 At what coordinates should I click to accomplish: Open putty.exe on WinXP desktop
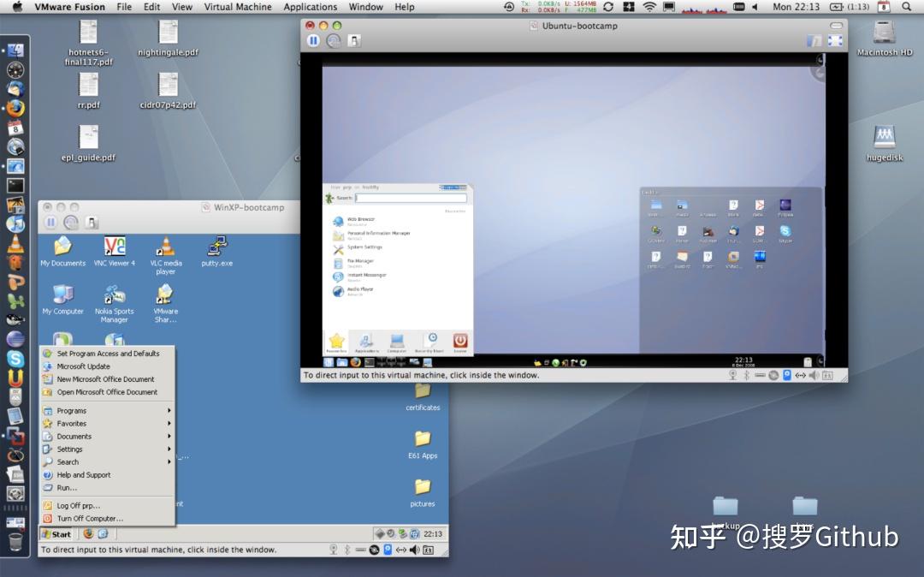(x=216, y=252)
